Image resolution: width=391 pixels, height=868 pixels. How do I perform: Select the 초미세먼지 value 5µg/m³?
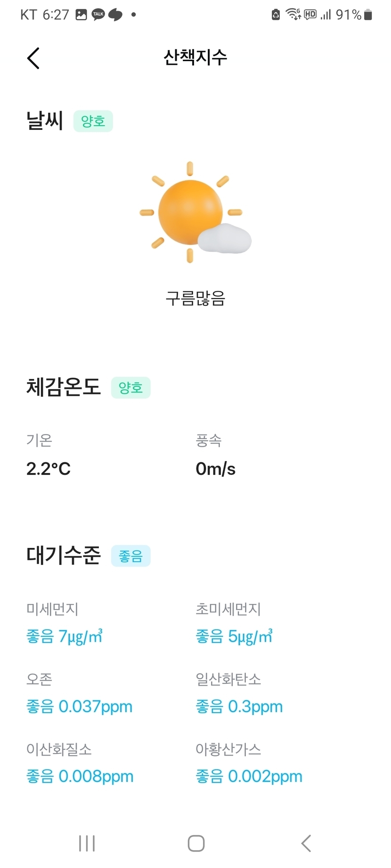234,636
